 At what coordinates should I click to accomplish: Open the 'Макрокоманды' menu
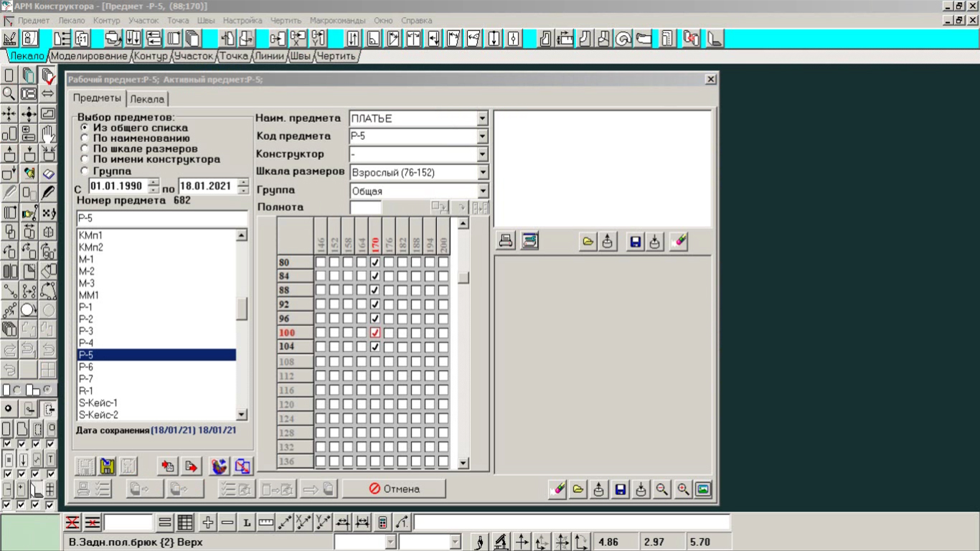[337, 21]
